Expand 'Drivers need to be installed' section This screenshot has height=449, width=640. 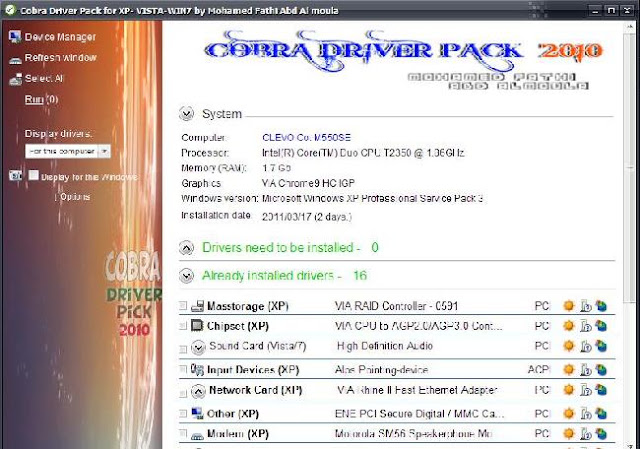[x=187, y=248]
